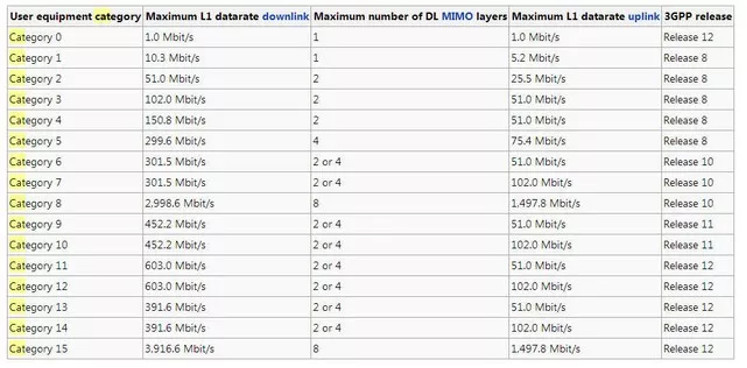
Task: Select the 150.8 Mbit/s cell
Action: (x=226, y=120)
